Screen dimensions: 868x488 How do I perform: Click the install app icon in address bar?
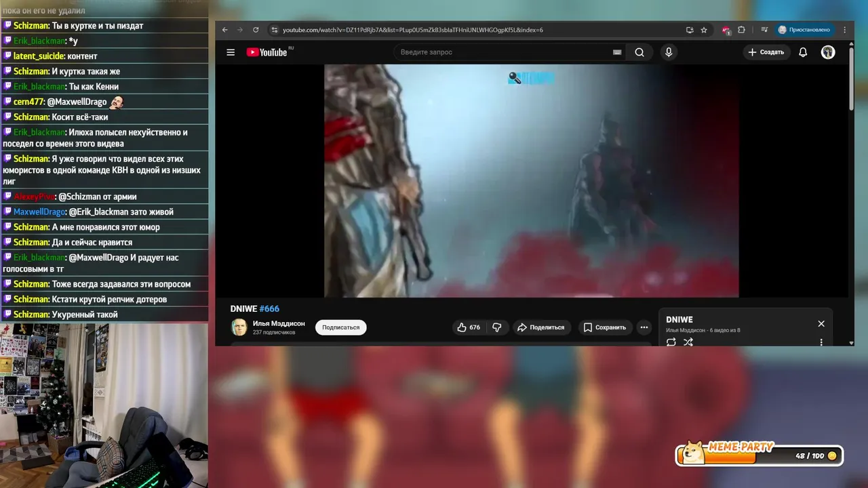tap(690, 30)
